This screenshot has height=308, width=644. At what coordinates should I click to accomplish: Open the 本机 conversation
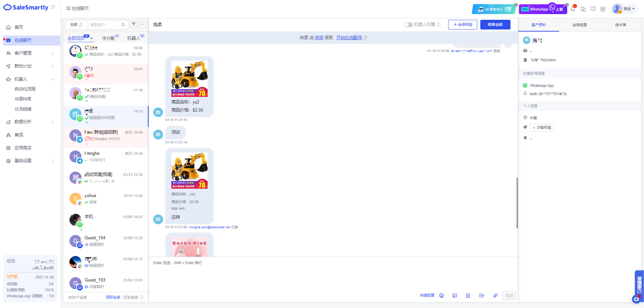click(x=106, y=220)
